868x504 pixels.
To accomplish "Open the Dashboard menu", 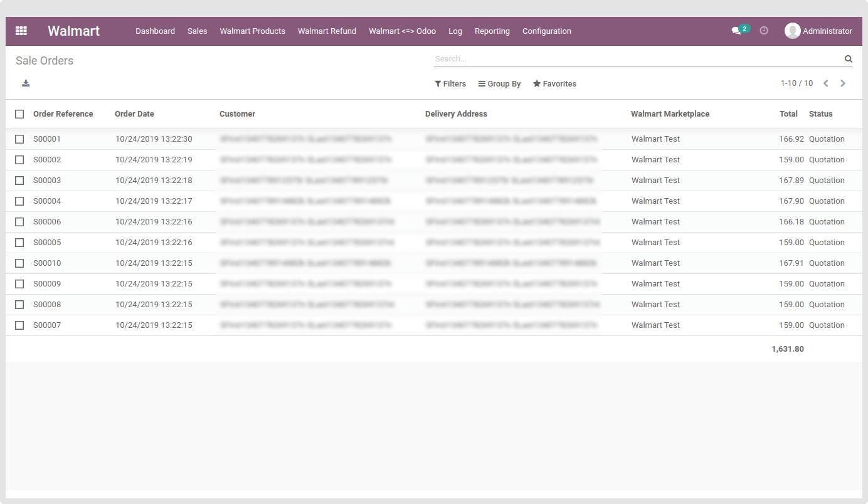I will pyautogui.click(x=155, y=31).
